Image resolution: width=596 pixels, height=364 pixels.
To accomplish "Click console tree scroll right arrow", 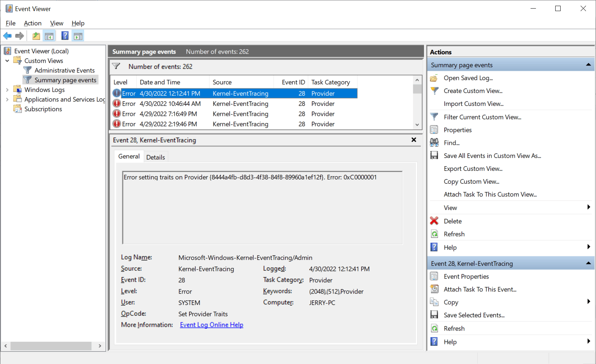I will coord(100,346).
